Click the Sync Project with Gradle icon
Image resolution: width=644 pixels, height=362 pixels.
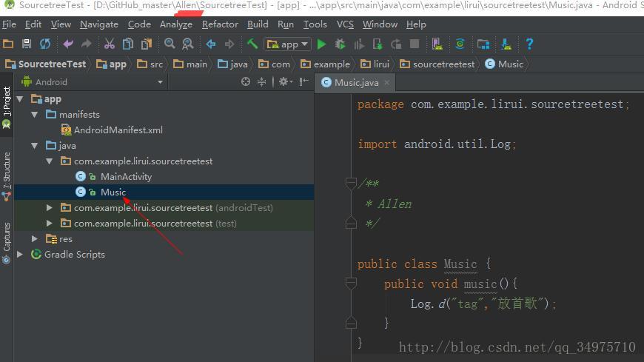(x=460, y=44)
